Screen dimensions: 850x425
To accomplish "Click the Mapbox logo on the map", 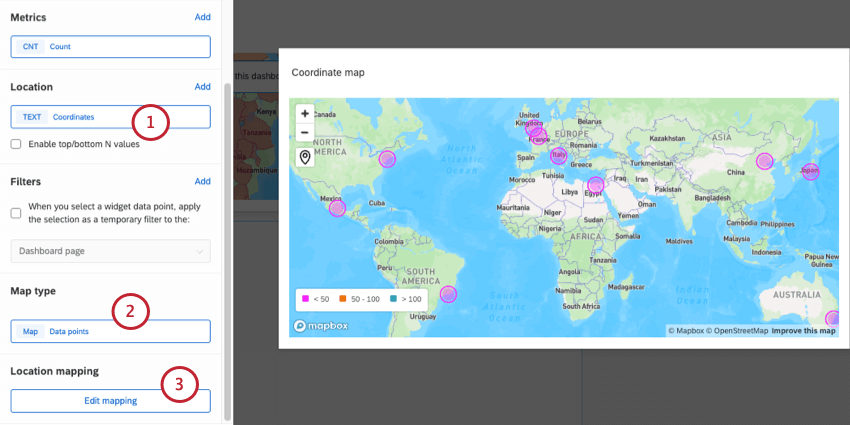I will tap(321, 326).
